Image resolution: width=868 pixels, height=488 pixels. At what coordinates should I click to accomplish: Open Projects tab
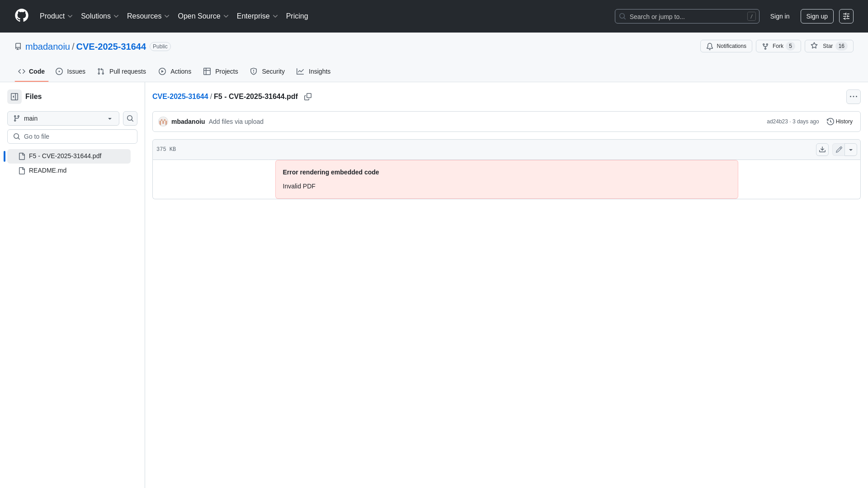221,71
